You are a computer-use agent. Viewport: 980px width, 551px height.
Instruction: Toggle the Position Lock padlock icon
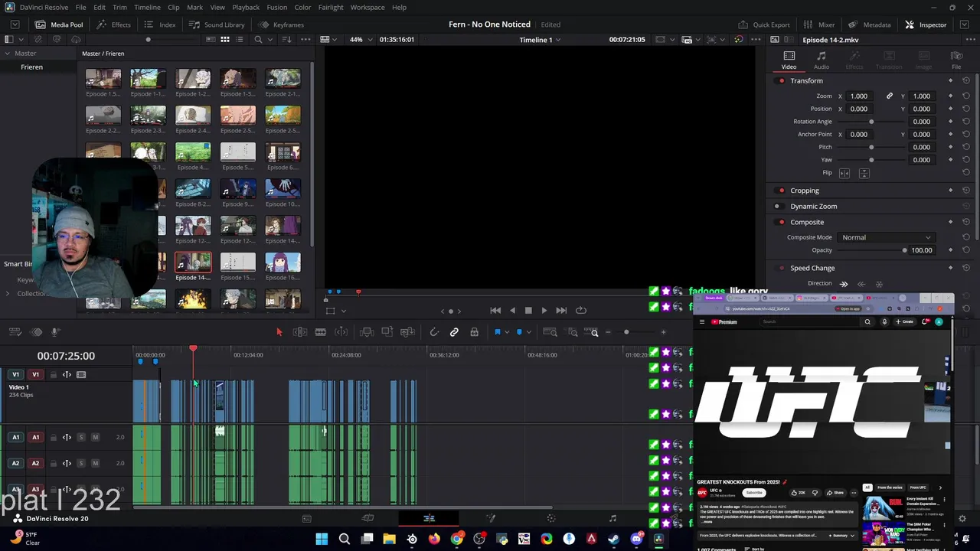[x=474, y=332]
